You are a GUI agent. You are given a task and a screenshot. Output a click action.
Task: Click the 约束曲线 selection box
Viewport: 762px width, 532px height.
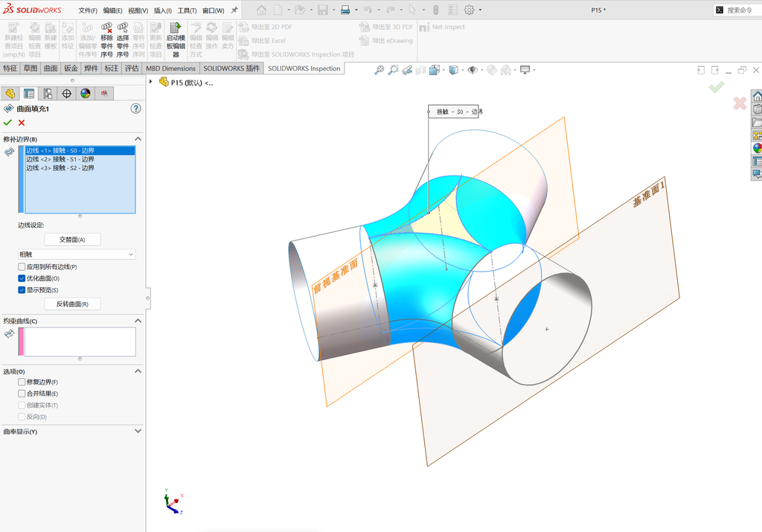coord(80,342)
